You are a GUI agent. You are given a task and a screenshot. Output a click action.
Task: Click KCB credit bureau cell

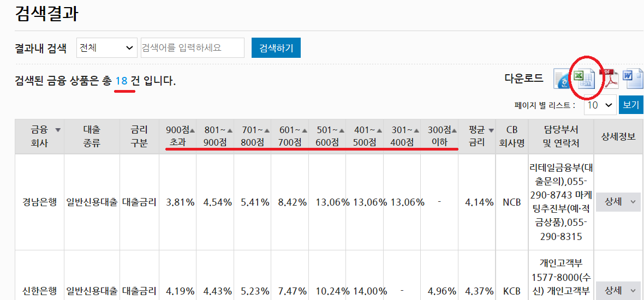tap(512, 291)
